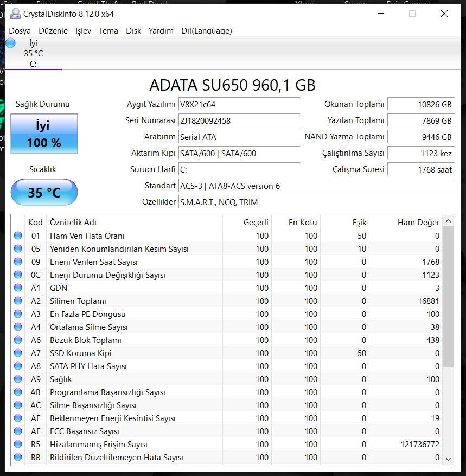
Task: Click the CrystalDiskInfo title bar app icon
Action: click(x=16, y=14)
